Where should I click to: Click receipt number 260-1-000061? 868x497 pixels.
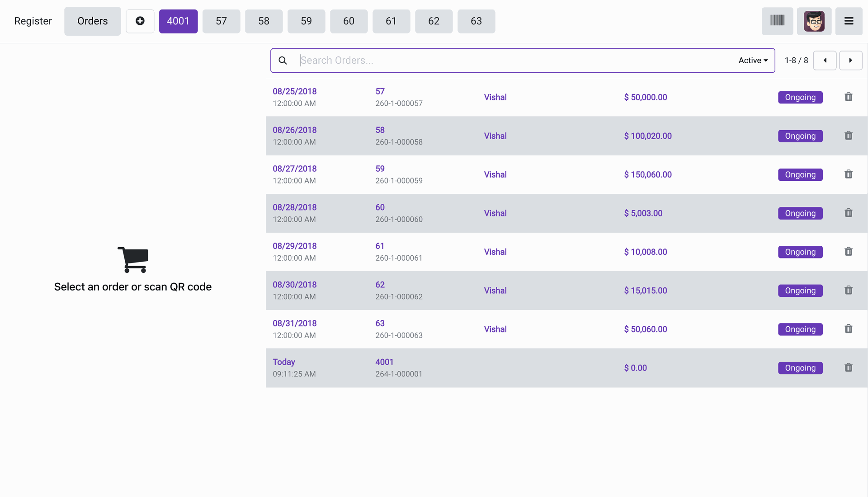[399, 258]
